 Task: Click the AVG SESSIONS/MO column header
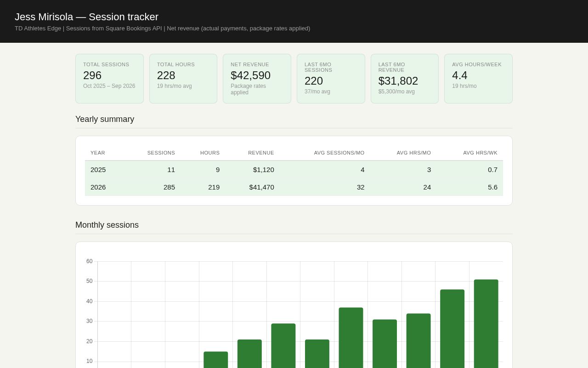point(339,153)
